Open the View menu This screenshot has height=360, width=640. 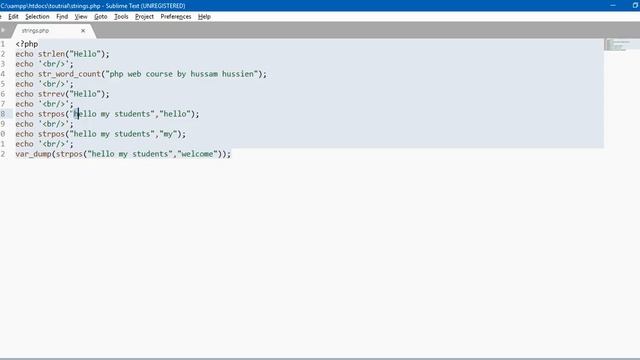click(x=81, y=17)
